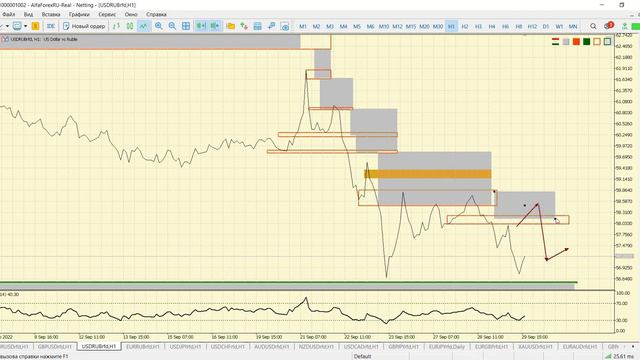Select the MN timeframe
640x360 pixels.
(573, 26)
